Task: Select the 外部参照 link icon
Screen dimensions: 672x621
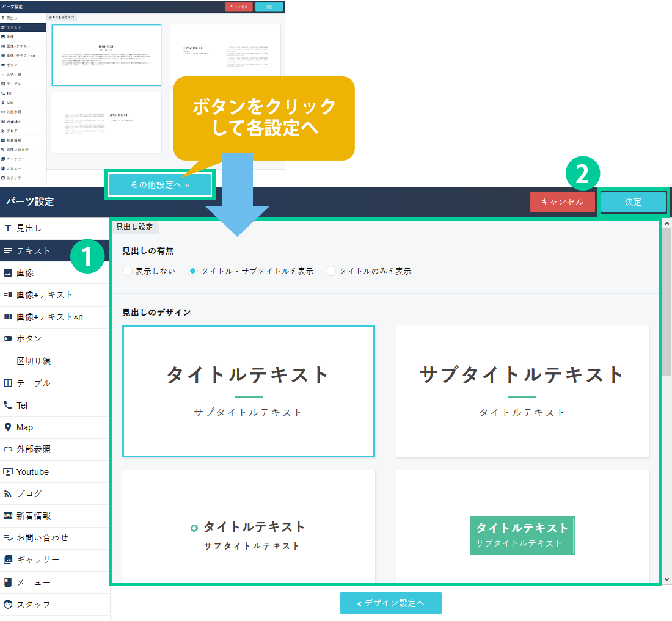Action: coord(8,449)
